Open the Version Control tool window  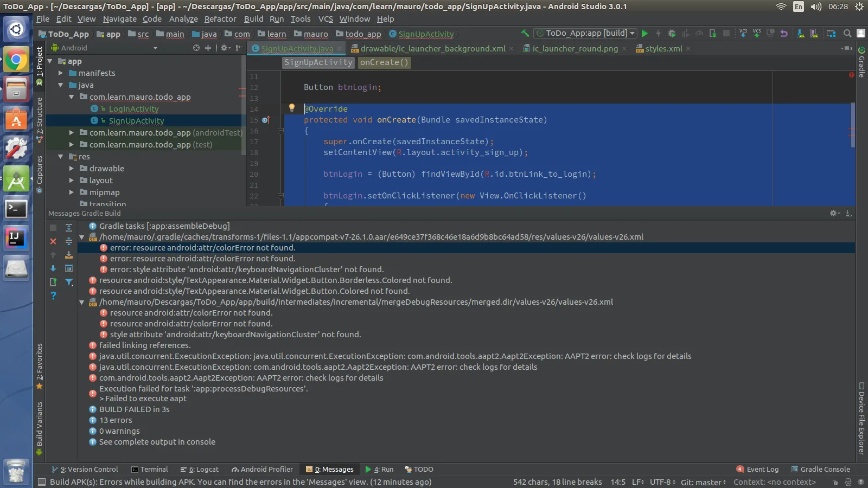tap(85, 470)
